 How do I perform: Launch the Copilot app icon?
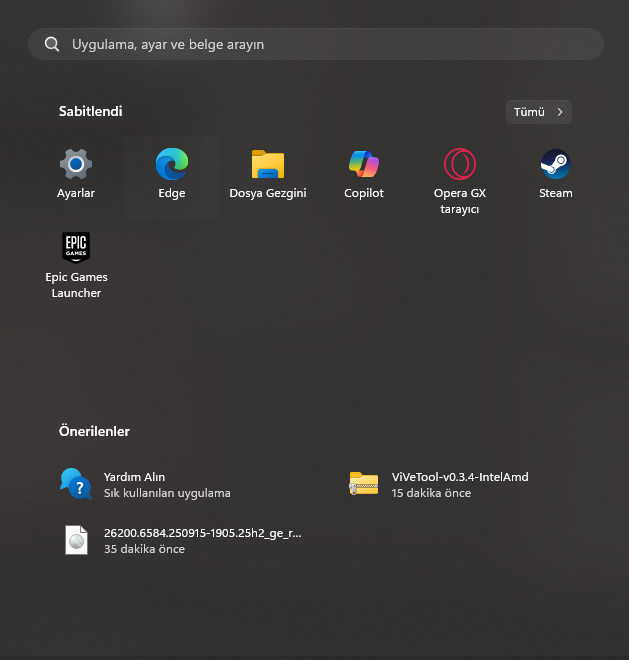364,164
